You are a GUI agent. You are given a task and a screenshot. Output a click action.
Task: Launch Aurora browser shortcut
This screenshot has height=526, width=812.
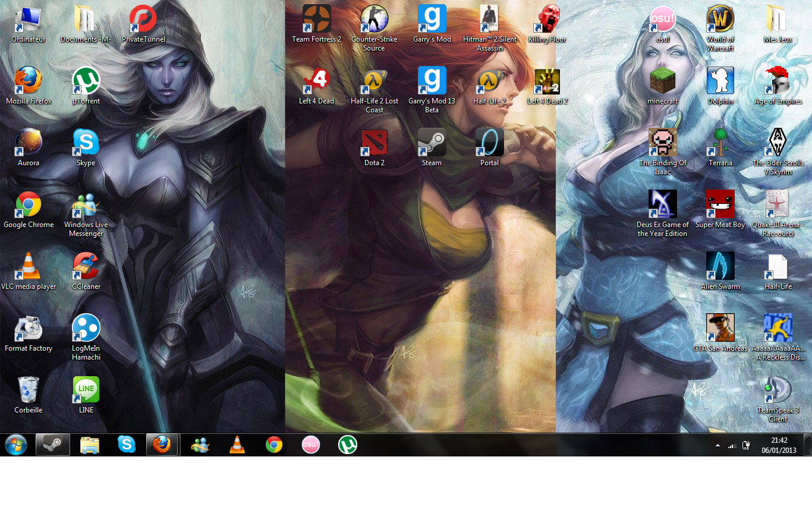[x=28, y=149]
